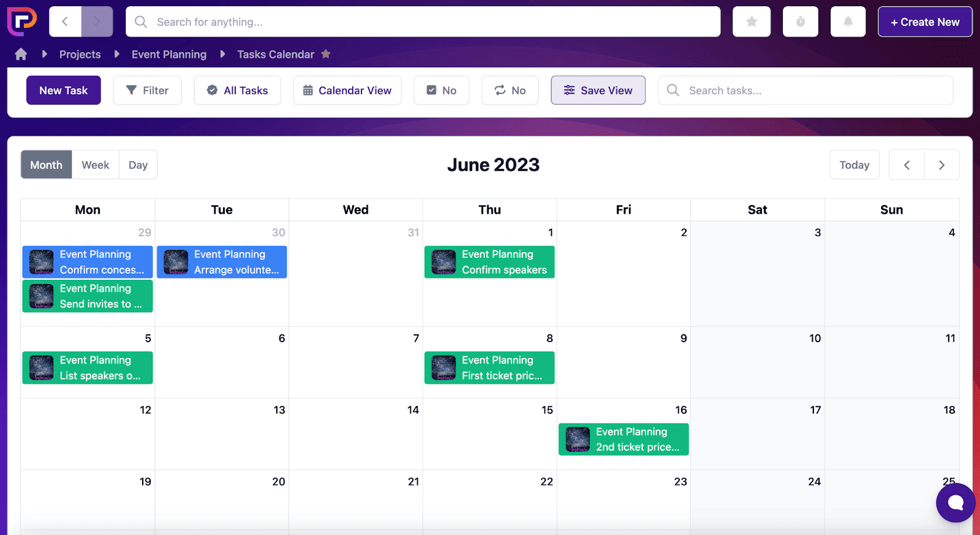Screen dimensions: 980x535
Task: Open List speakers o... task on June 5
Action: 88,368
